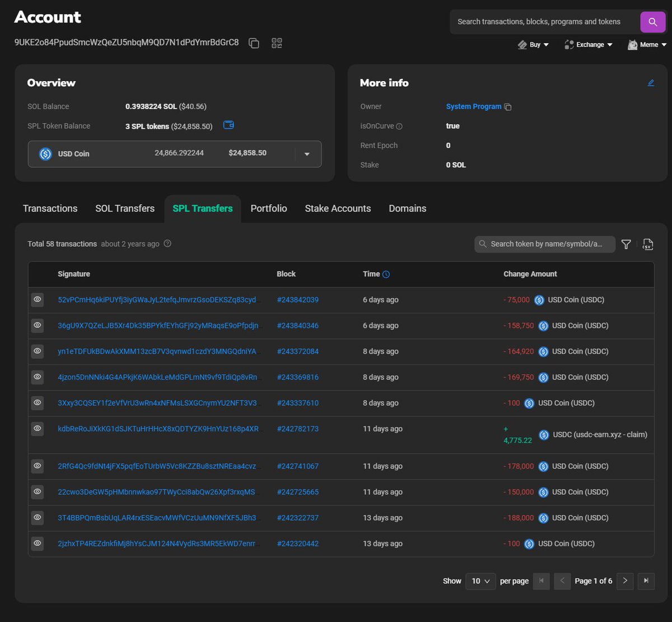Viewport: 672px width, 622px height.
Task: Click the -169,750 change amount
Action: (x=519, y=377)
